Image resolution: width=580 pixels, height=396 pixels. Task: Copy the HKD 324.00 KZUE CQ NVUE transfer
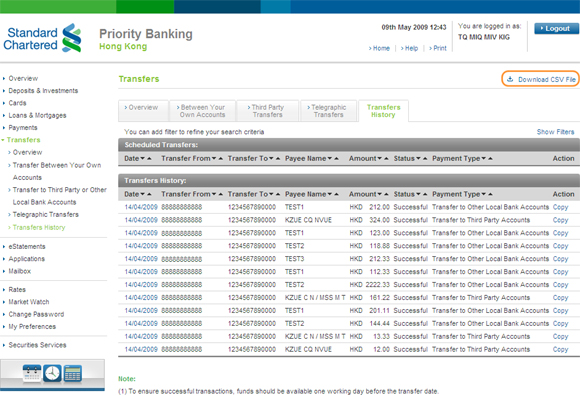click(560, 220)
